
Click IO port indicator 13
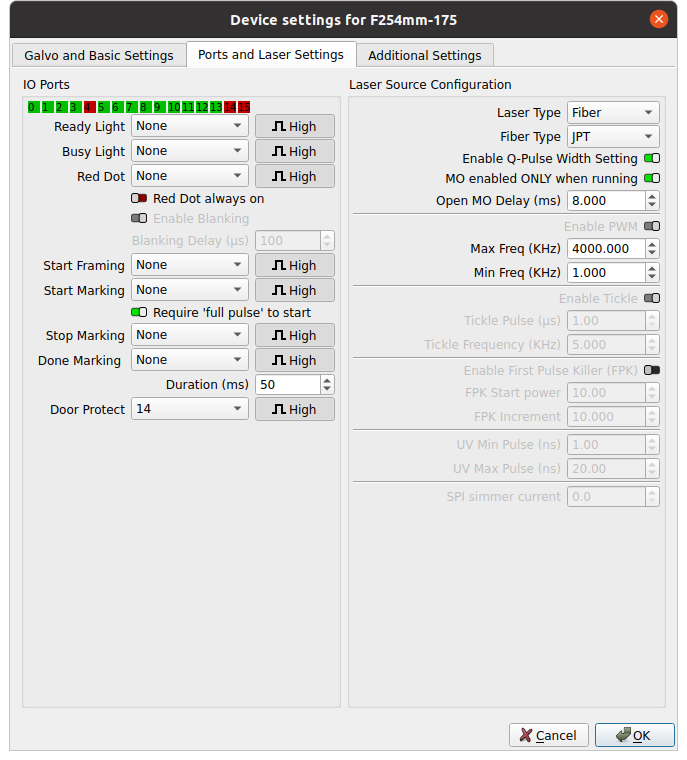click(x=216, y=107)
